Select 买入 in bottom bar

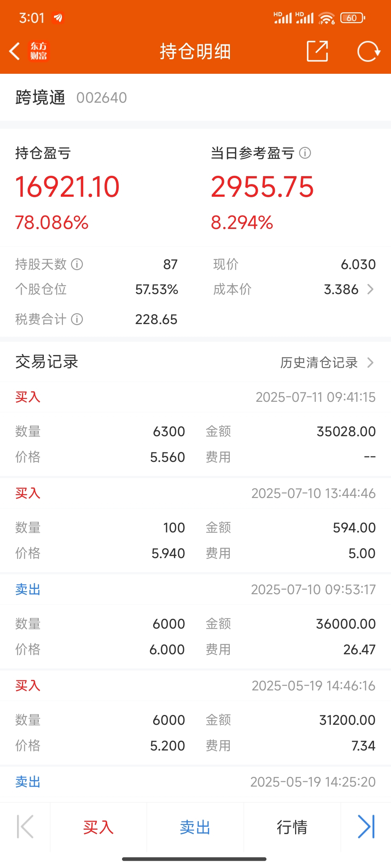(x=98, y=827)
